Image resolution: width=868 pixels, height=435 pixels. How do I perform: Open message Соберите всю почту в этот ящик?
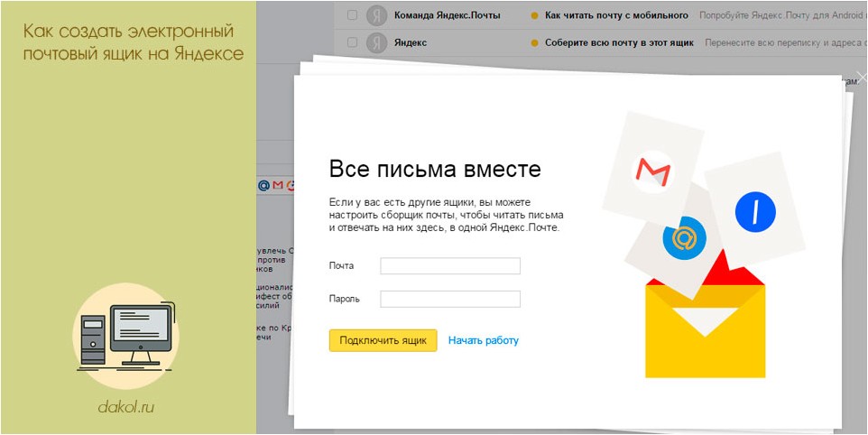(620, 42)
